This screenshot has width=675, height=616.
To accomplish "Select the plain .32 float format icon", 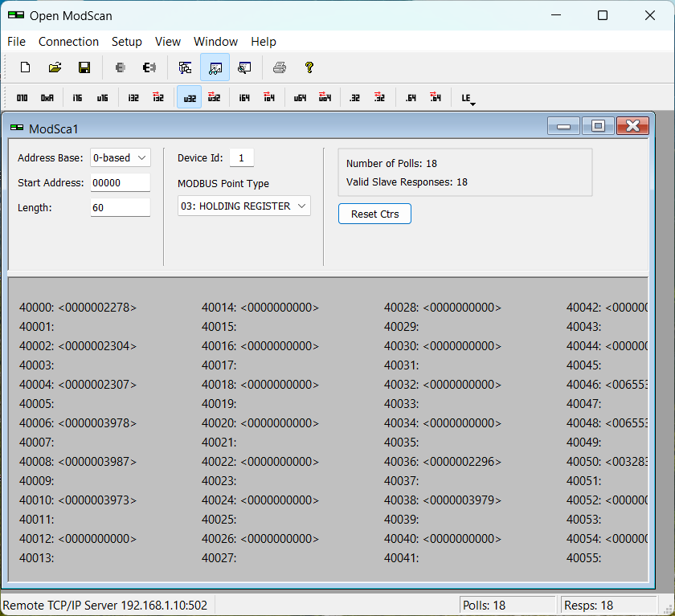I will pyautogui.click(x=354, y=98).
